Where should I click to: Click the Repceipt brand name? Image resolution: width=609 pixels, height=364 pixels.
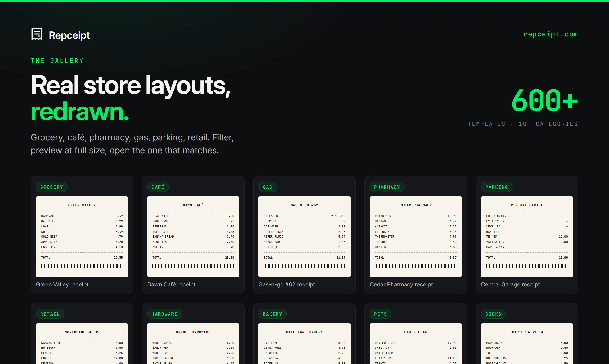tap(69, 35)
